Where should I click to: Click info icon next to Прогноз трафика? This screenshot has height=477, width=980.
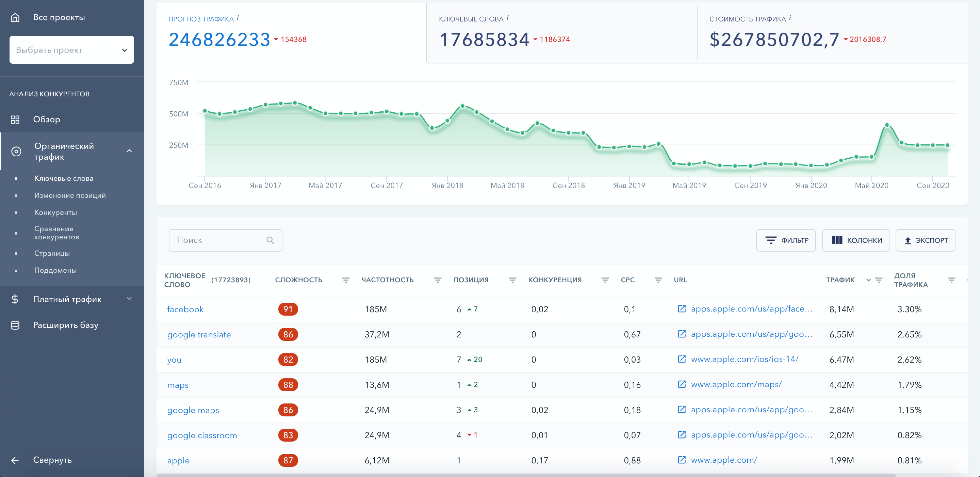pyautogui.click(x=238, y=17)
